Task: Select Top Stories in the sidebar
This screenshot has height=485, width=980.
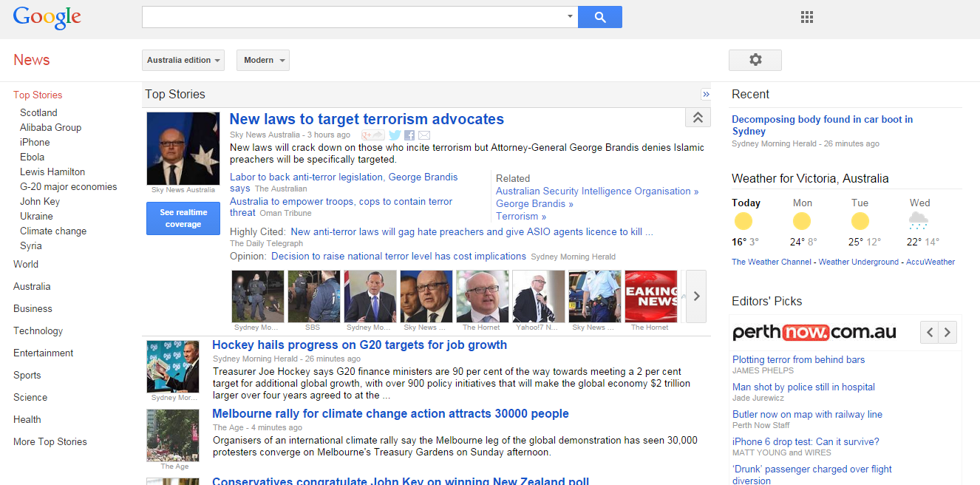Action: [38, 95]
